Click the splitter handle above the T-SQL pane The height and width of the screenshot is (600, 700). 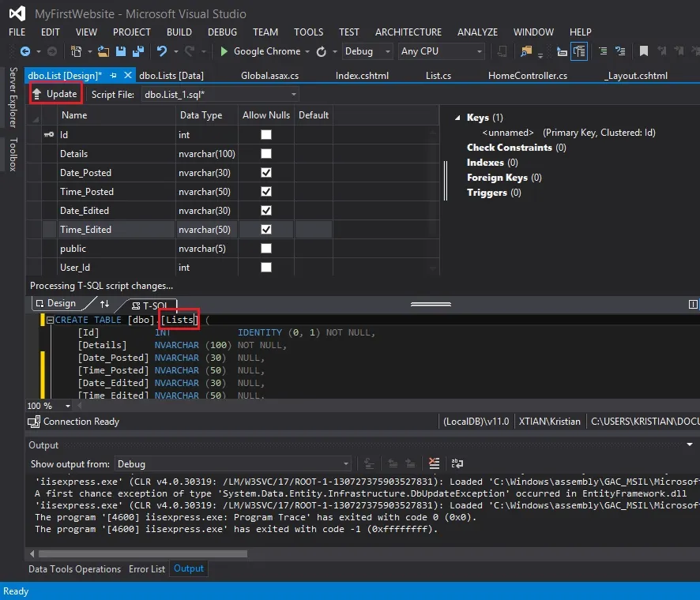coord(431,304)
